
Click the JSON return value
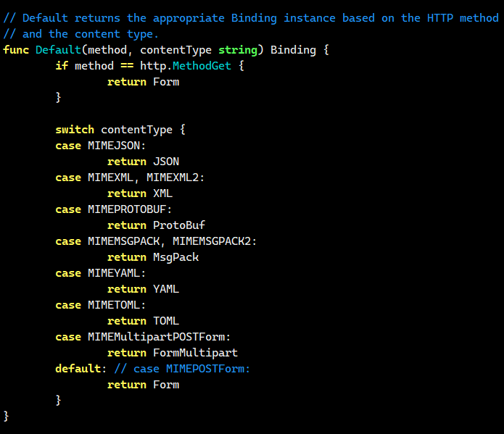(166, 162)
